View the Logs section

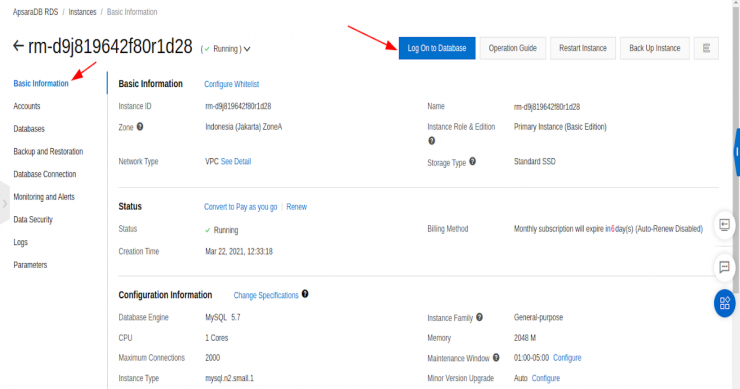20,242
